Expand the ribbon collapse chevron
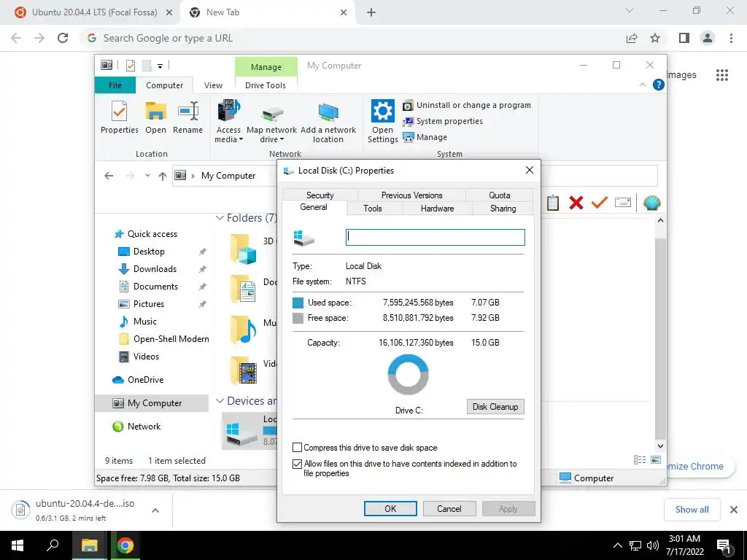This screenshot has height=560, width=747. click(642, 85)
